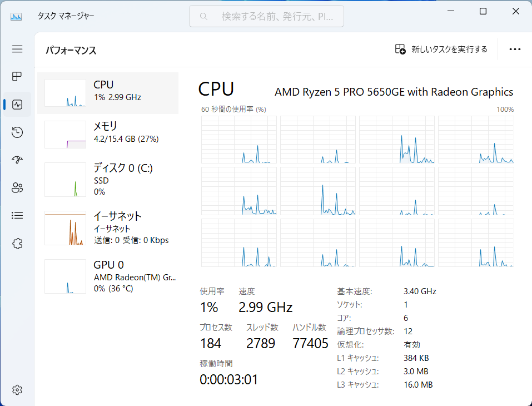
Task: Click the 2.99 GHz speed value
Action: (x=265, y=307)
